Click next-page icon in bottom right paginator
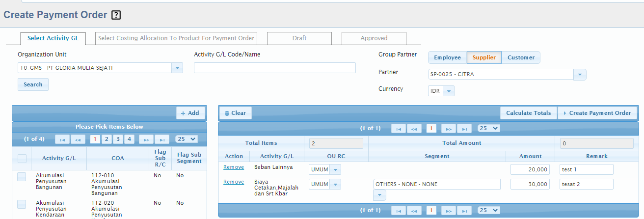Viewport: 644px width, 219px height. 448,210
